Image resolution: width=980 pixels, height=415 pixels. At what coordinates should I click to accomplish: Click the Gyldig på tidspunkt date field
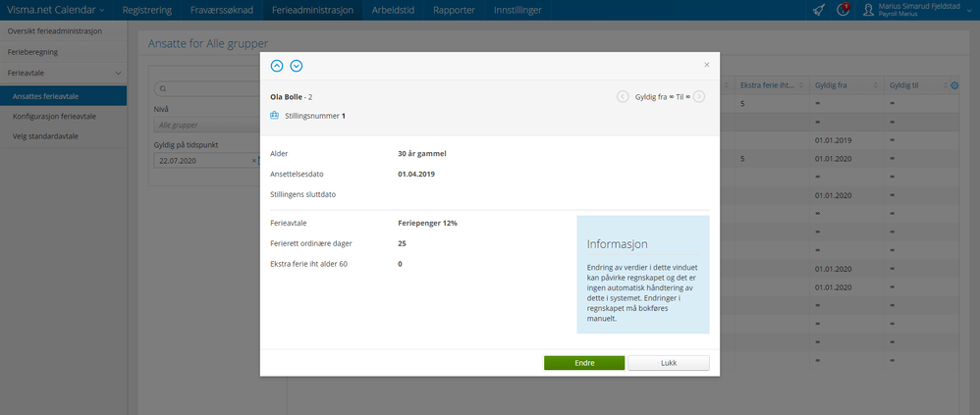pos(202,160)
